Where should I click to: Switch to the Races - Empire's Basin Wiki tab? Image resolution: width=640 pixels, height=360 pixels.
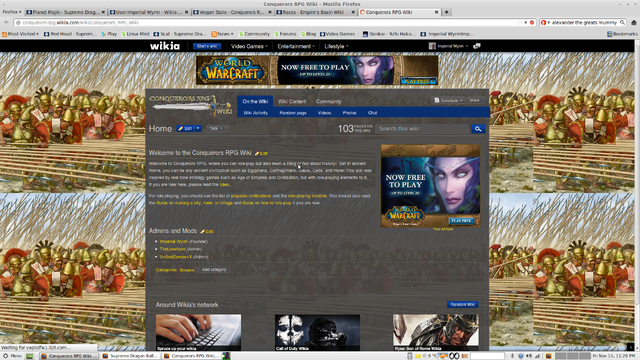point(315,12)
